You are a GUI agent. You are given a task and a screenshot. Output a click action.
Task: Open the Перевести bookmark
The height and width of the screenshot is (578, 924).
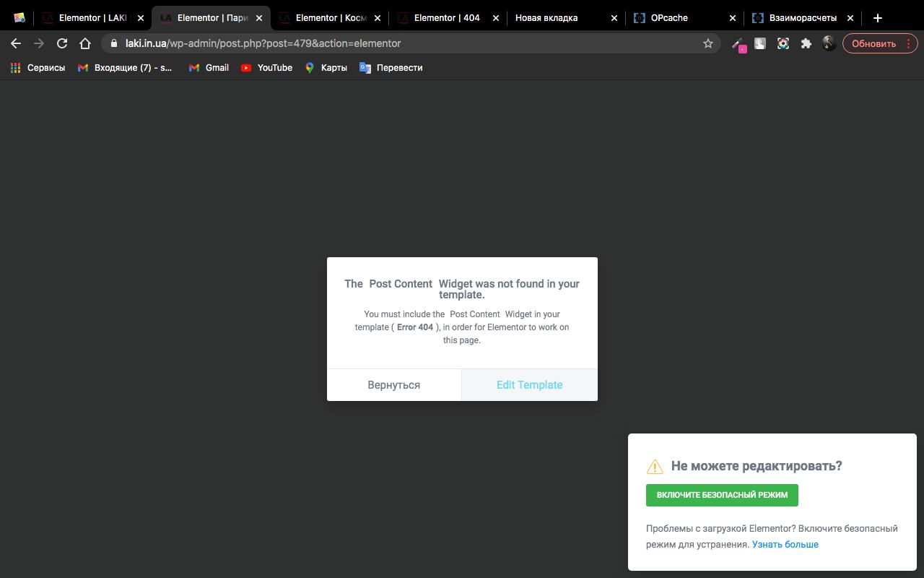tap(391, 68)
